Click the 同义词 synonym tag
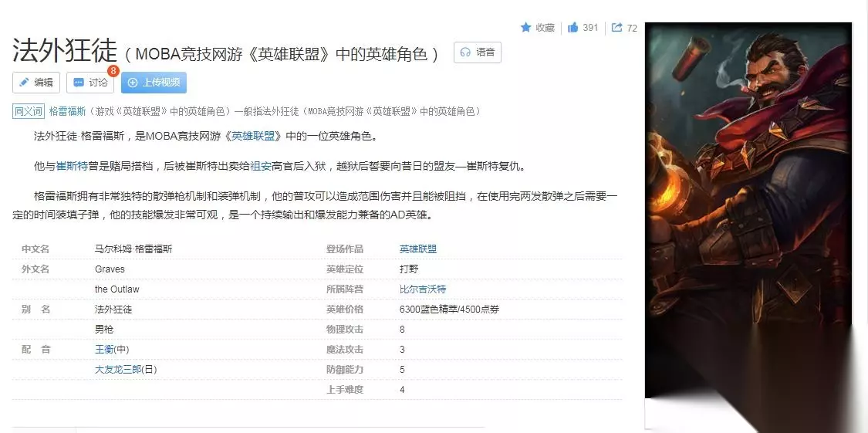Image resolution: width=868 pixels, height=433 pixels. point(29,111)
